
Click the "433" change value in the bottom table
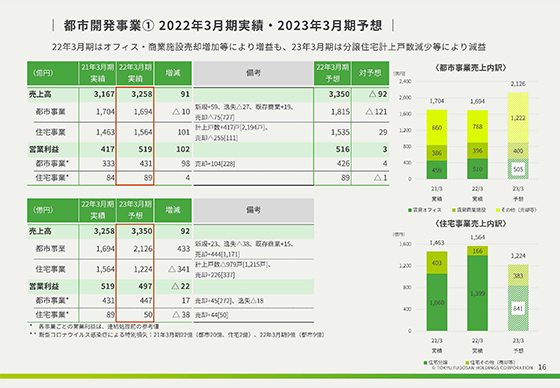(184, 248)
